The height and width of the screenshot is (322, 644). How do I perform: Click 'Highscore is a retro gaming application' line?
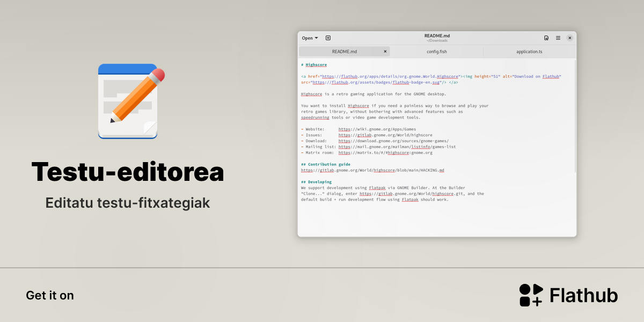point(374,94)
